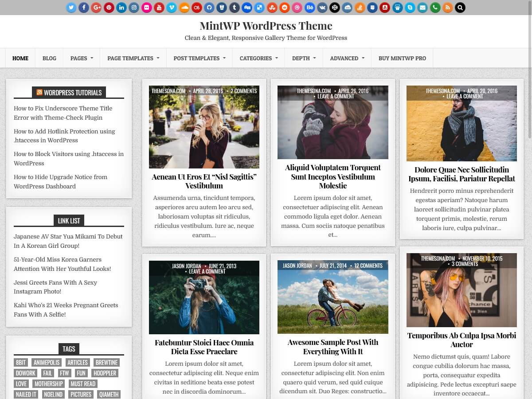Click RSS icon beside WordPress Tutorials heading
Image resolution: width=532 pixels, height=399 pixels.
click(39, 93)
